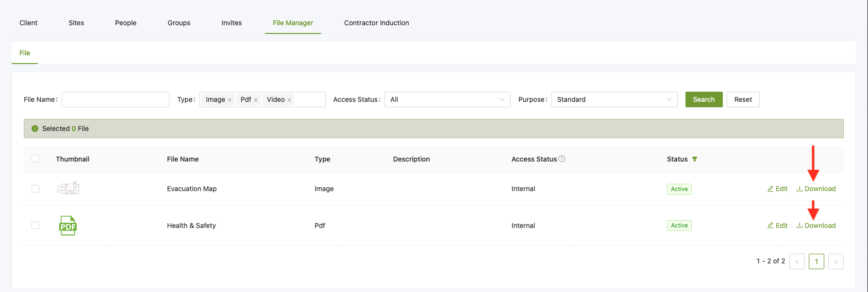868x292 pixels.
Task: Click the File Name input field
Action: (116, 99)
